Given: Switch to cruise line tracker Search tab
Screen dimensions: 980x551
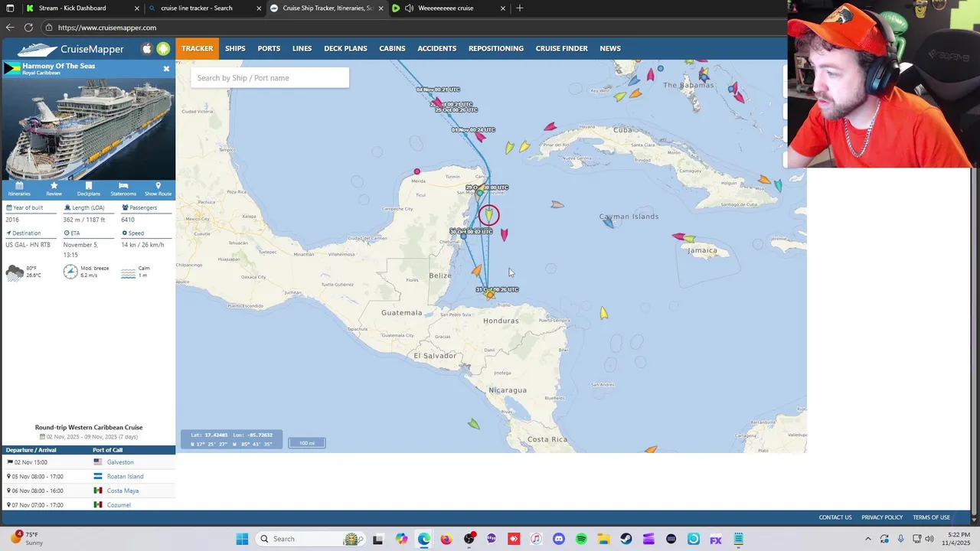Looking at the screenshot, I should point(204,8).
